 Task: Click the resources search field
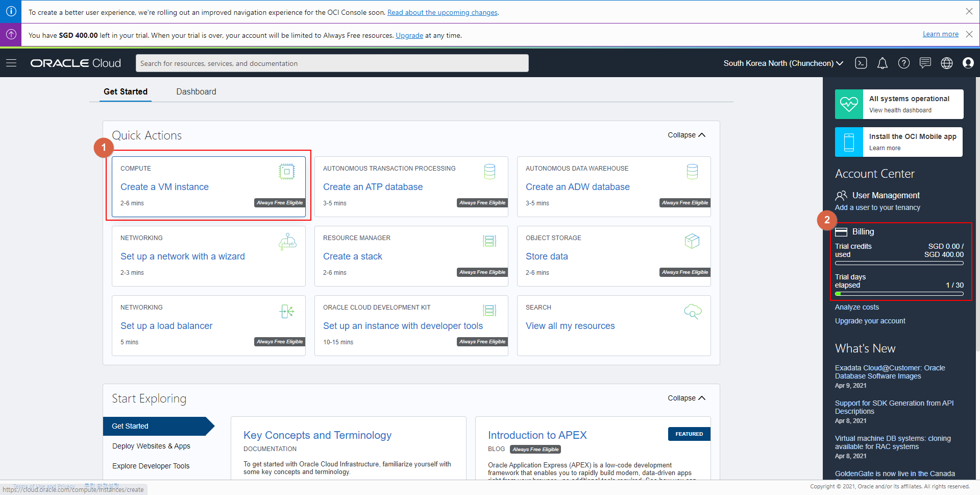332,63
